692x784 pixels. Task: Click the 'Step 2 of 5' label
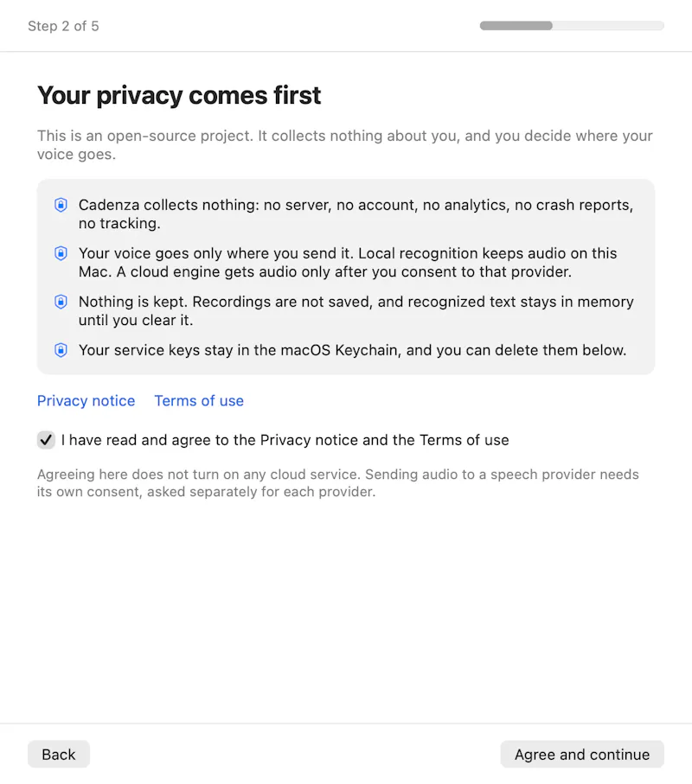pyautogui.click(x=63, y=26)
